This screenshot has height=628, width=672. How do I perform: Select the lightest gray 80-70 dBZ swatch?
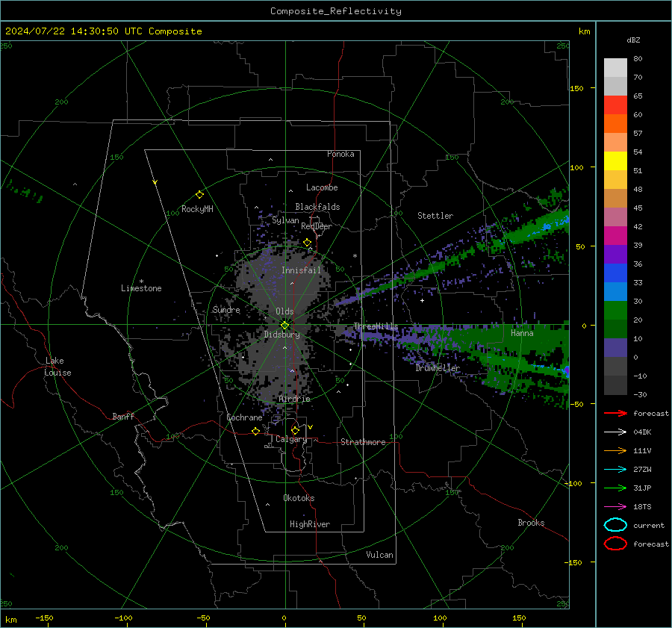pyautogui.click(x=615, y=68)
